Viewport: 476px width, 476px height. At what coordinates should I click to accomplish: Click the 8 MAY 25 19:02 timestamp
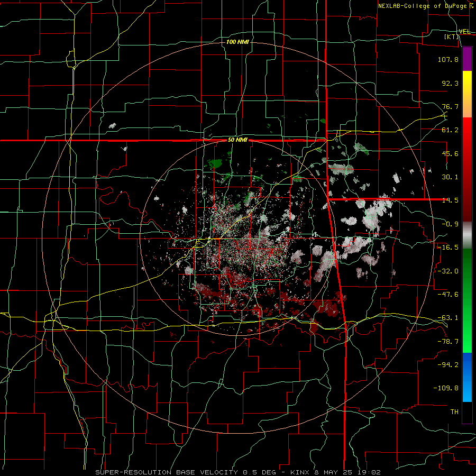pyautogui.click(x=346, y=472)
